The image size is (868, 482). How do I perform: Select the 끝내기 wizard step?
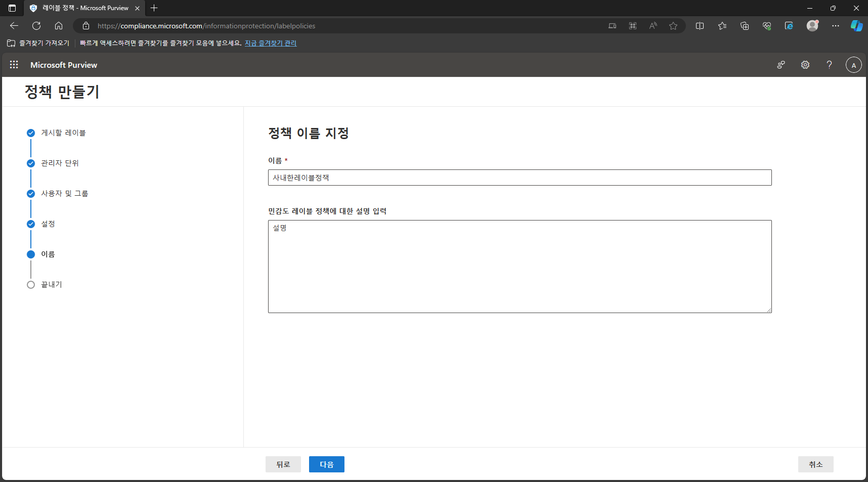(51, 285)
